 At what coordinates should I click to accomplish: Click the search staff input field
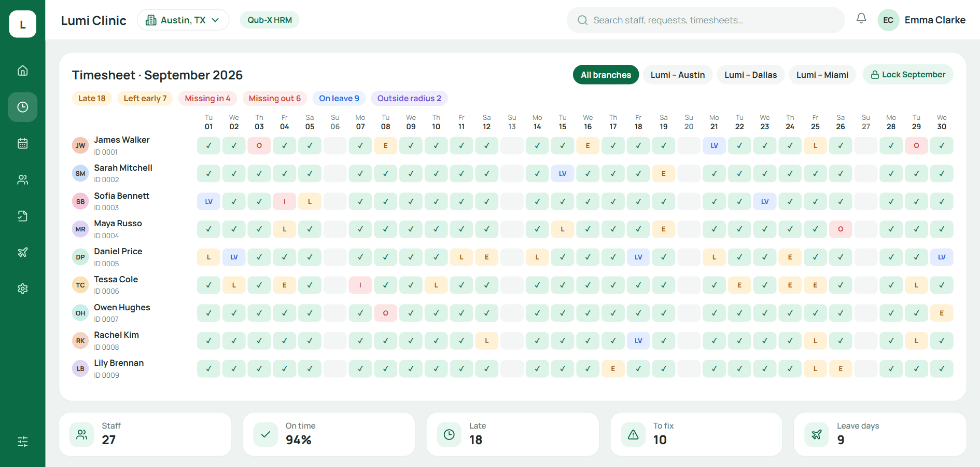point(706,20)
